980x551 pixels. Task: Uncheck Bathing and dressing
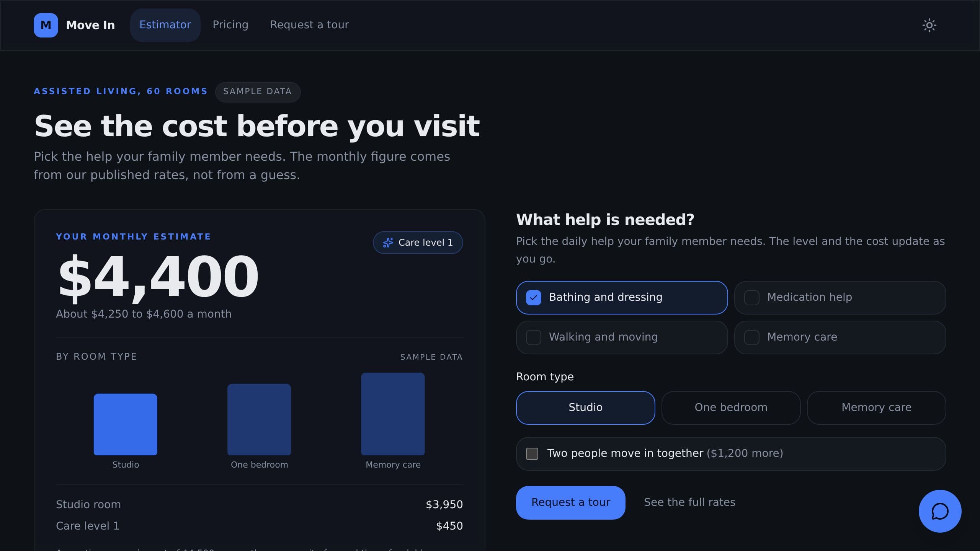pyautogui.click(x=622, y=298)
